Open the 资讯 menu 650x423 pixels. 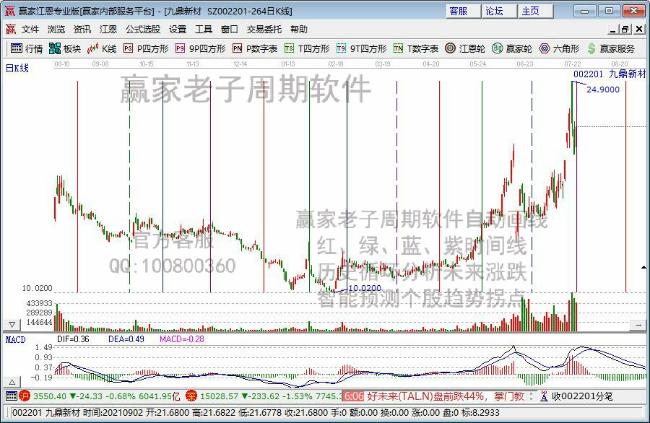coord(82,29)
